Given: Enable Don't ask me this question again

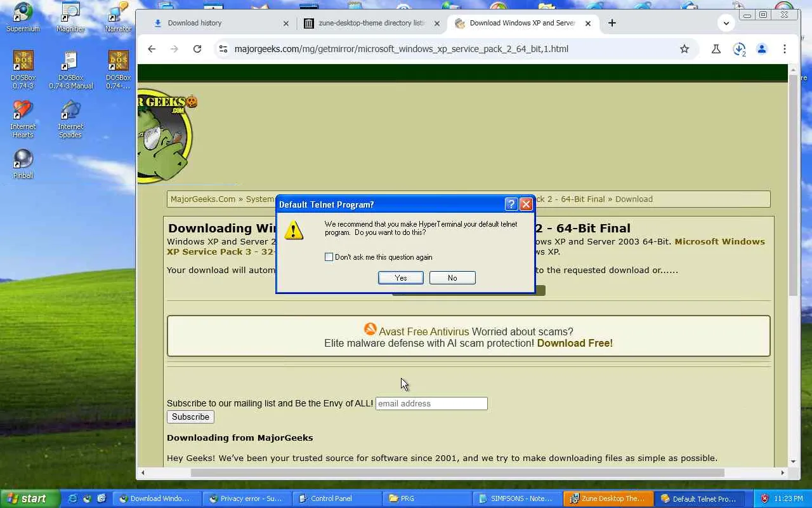Looking at the screenshot, I should (329, 257).
